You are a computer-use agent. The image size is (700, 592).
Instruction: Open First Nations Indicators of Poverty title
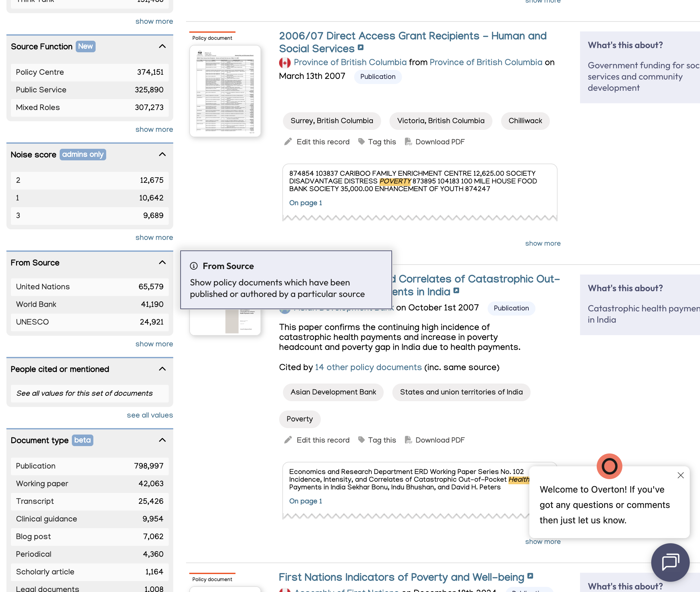401,578
